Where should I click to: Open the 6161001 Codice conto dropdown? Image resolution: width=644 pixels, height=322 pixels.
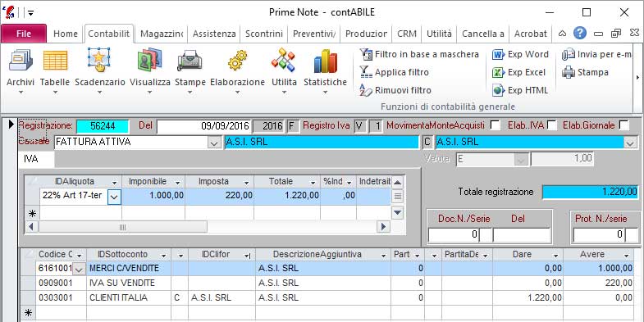click(x=80, y=269)
